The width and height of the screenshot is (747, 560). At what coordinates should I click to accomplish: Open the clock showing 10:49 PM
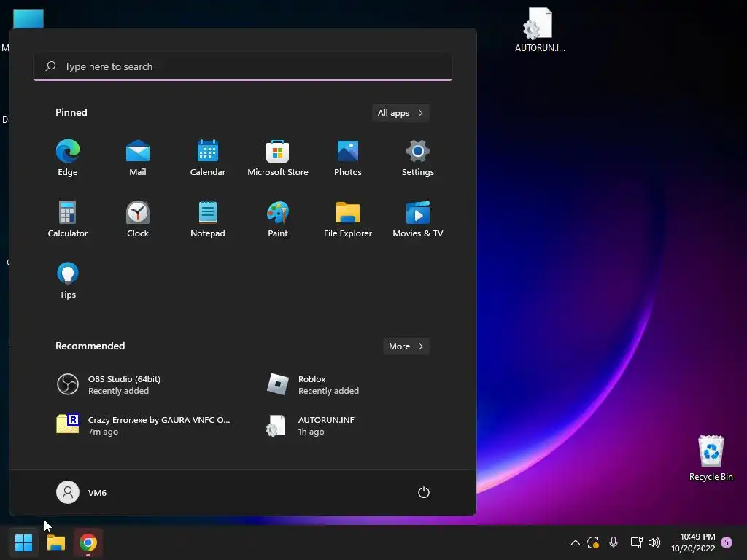point(693,542)
